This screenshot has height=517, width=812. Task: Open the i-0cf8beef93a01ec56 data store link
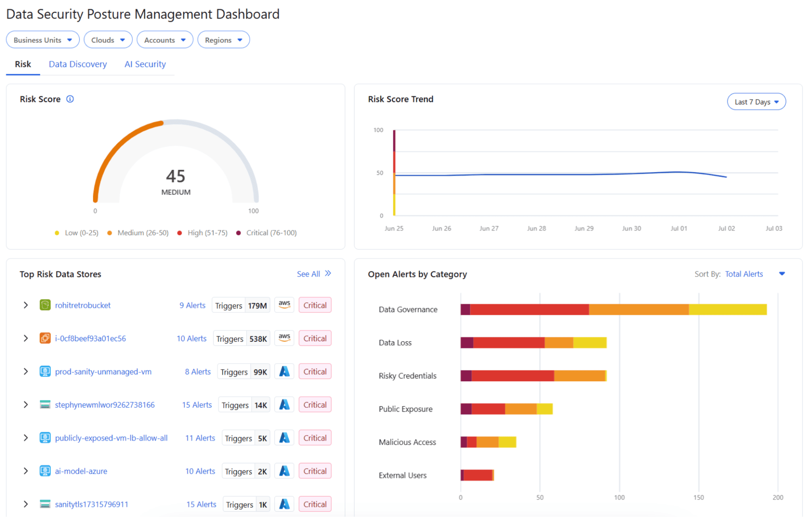(90, 338)
